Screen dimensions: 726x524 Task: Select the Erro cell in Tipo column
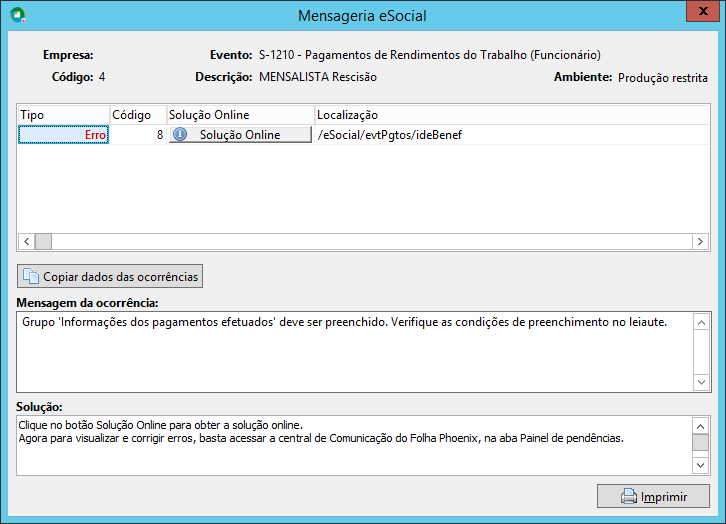[63, 135]
